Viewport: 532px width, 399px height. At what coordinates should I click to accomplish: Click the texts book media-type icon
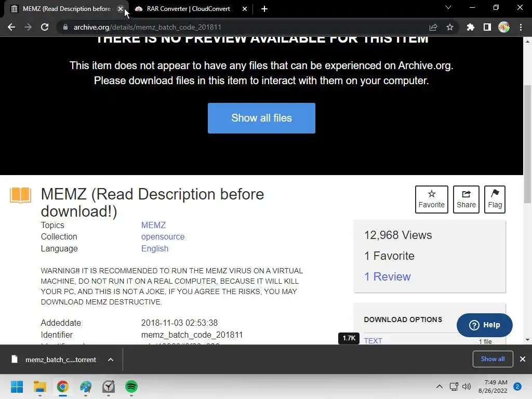tap(20, 195)
